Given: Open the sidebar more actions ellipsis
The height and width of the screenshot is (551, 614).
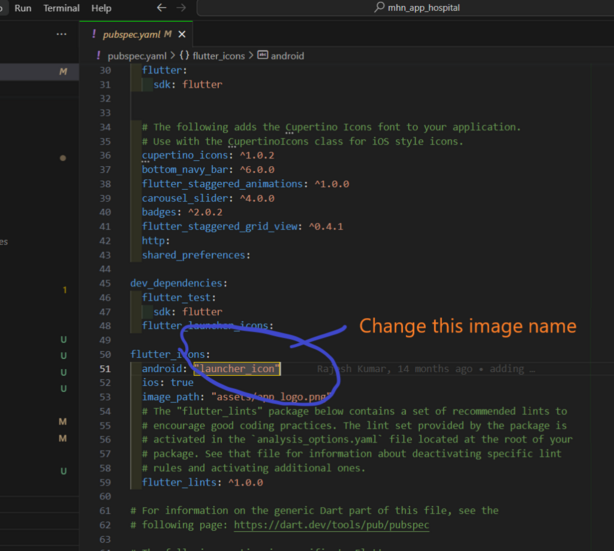Looking at the screenshot, I should [62, 34].
